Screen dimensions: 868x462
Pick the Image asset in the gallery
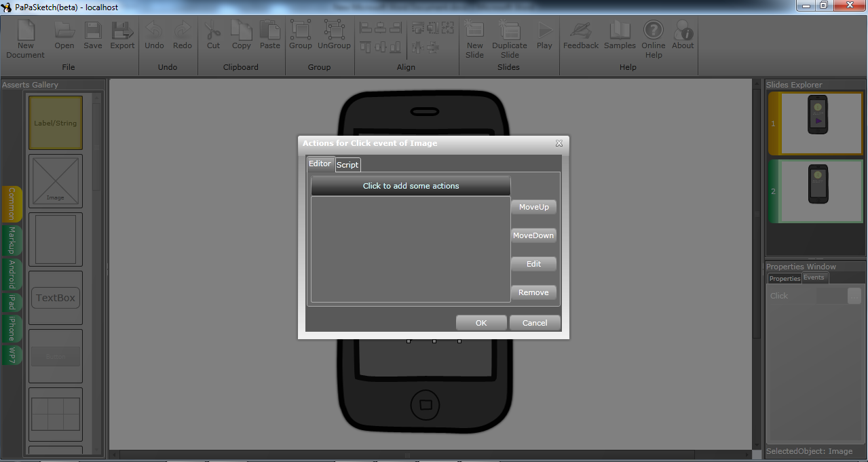click(56, 181)
